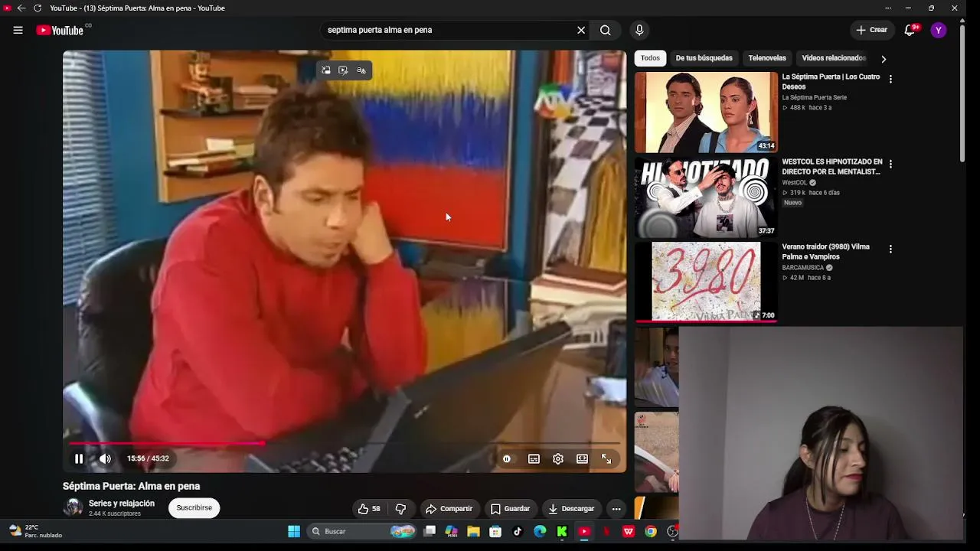The width and height of the screenshot is (980, 551).
Task: Open the YouTube app taskbar icon
Action: (x=584, y=531)
